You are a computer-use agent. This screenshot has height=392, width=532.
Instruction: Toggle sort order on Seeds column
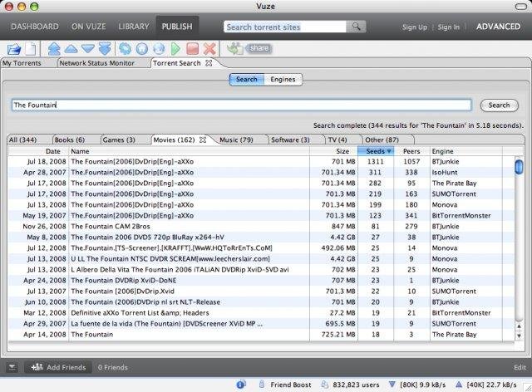point(376,151)
